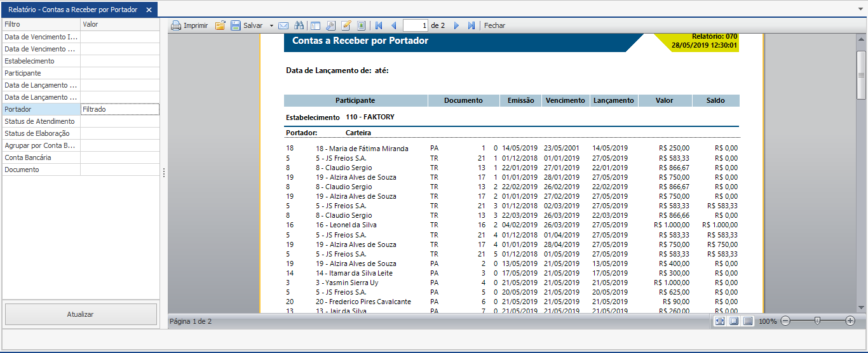Click the page number input field

tap(416, 25)
